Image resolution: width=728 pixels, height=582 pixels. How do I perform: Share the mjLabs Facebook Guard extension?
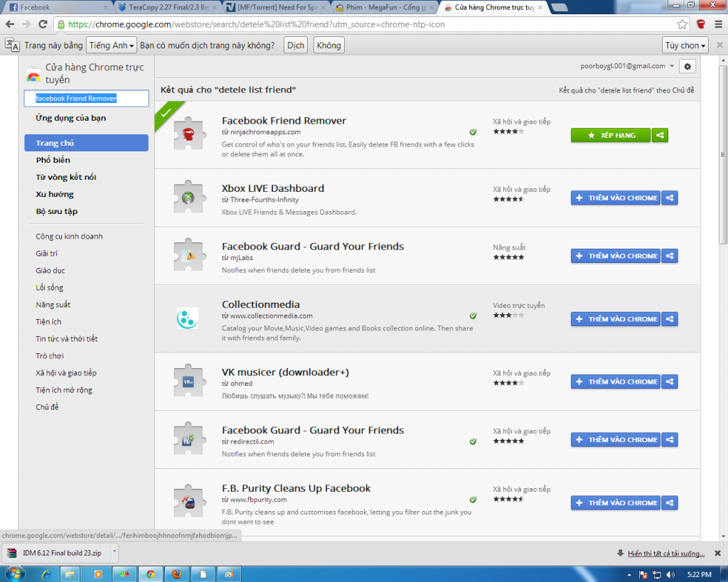click(670, 256)
